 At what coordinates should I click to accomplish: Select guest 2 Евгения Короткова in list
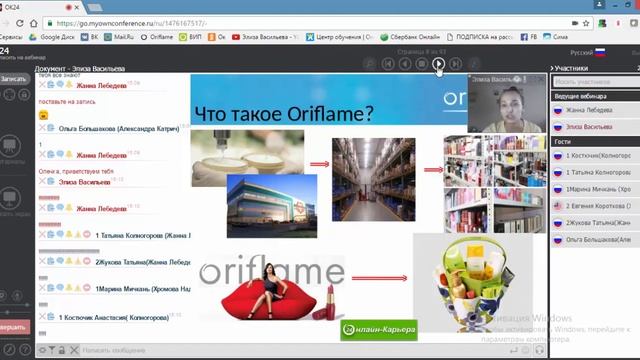595,206
